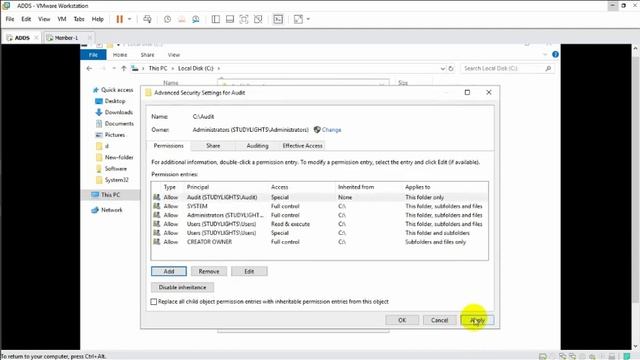Switch to the Share tab
Image resolution: width=640 pixels, height=360 pixels.
[213, 146]
